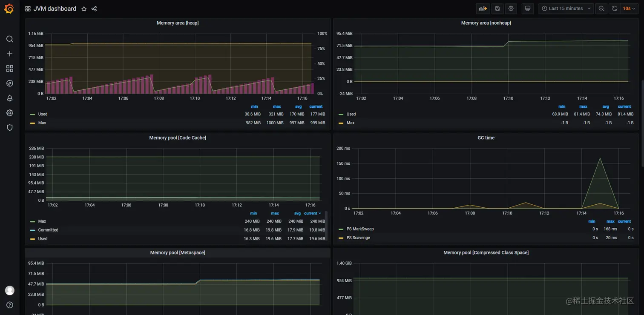Share the JVM dashboard
Image resolution: width=644 pixels, height=315 pixels.
[x=94, y=9]
